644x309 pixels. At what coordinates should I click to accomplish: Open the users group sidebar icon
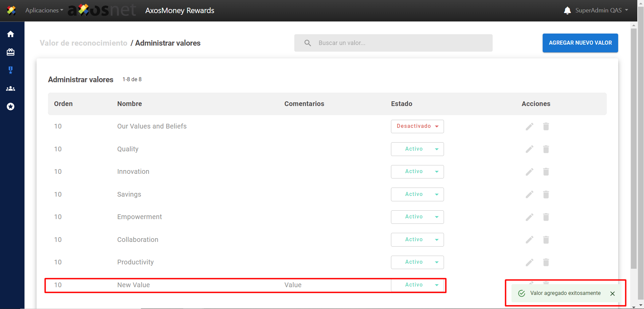coord(11,89)
